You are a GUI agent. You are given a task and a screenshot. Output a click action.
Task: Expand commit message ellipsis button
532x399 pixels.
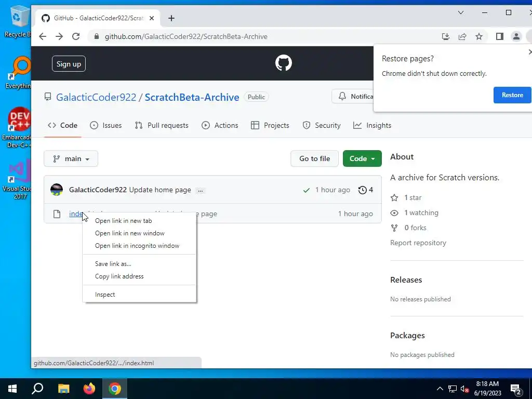[201, 190]
